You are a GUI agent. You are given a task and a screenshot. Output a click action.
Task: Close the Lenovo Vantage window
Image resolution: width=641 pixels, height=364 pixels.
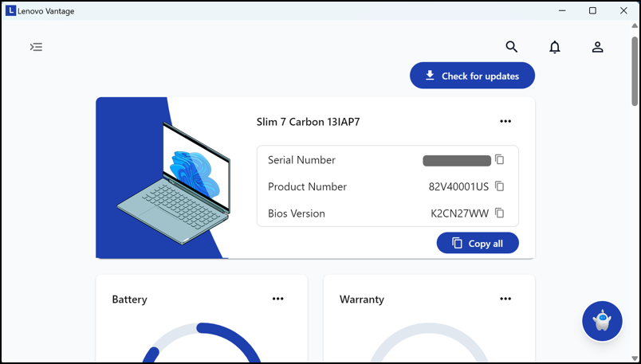click(x=623, y=10)
